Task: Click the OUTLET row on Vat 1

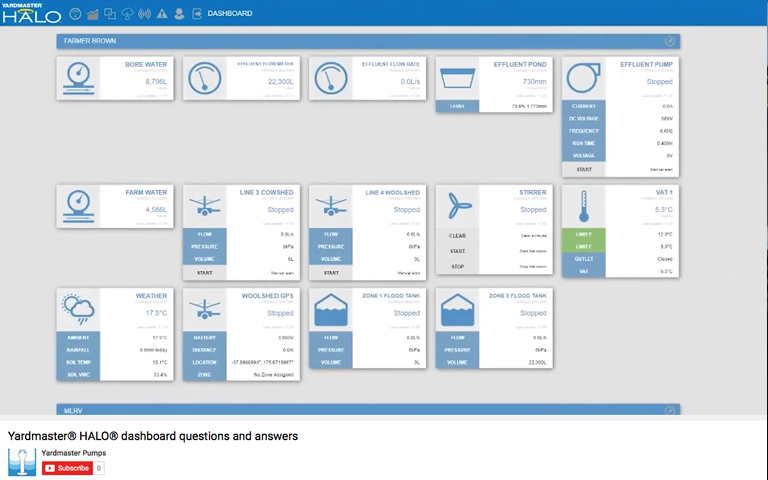Action: pyautogui.click(x=621, y=259)
